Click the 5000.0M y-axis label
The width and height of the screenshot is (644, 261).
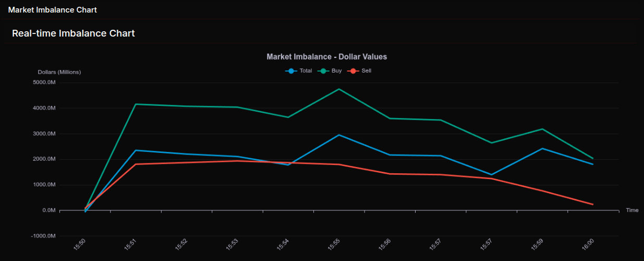tap(44, 82)
